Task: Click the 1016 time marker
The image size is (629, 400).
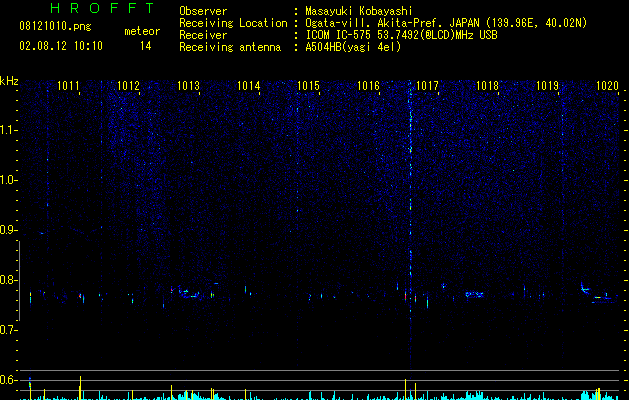Action: (x=368, y=86)
